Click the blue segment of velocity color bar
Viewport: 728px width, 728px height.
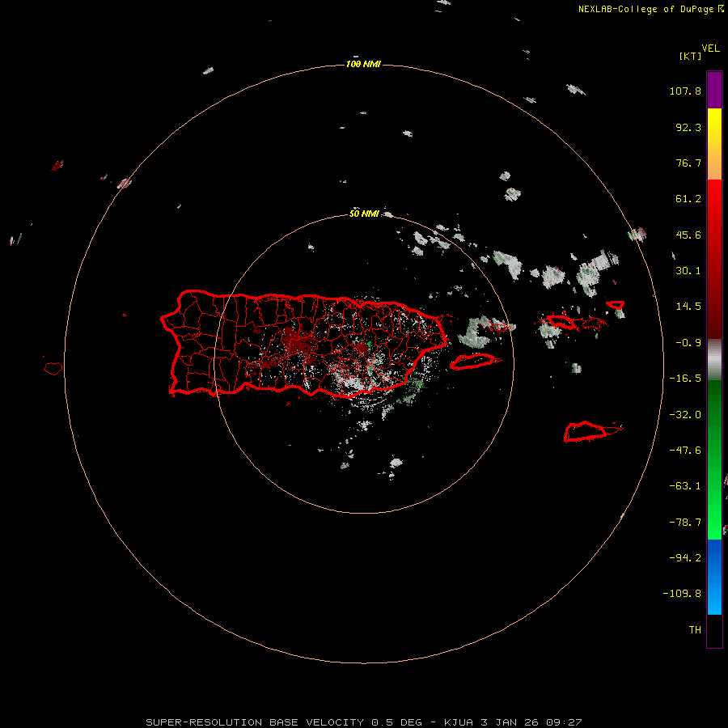(714, 577)
